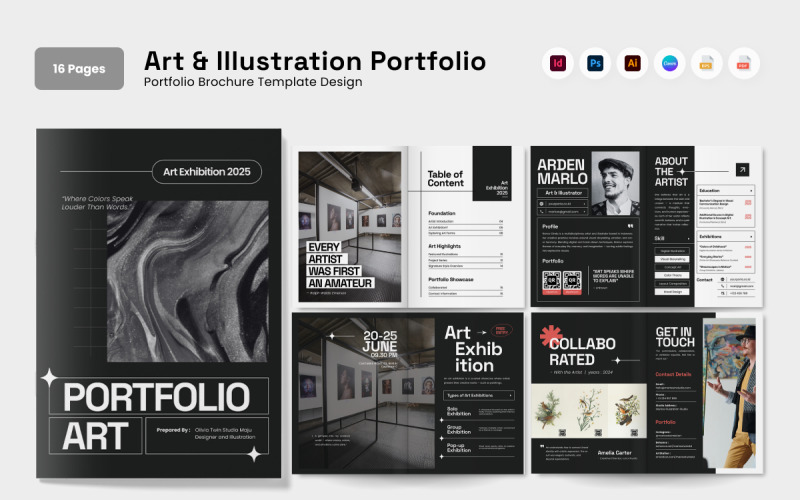Click the smiling artist portrait photo
Screen dimensions: 800x500
pyautogui.click(x=616, y=183)
